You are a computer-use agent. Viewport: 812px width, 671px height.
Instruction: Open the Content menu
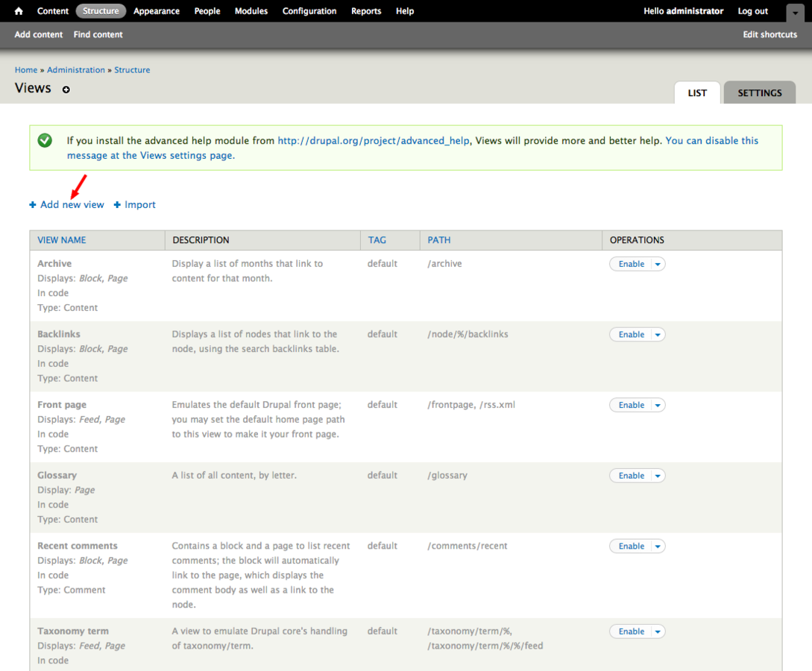[x=53, y=11]
